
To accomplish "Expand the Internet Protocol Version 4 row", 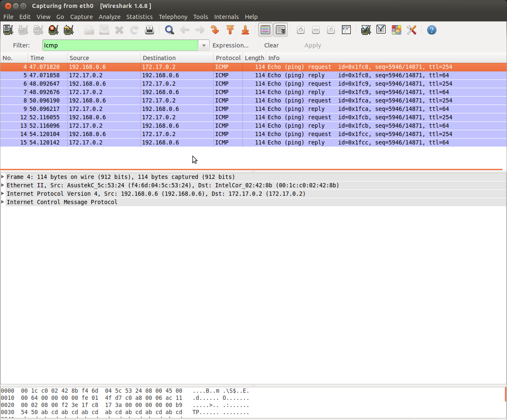I will 3,194.
